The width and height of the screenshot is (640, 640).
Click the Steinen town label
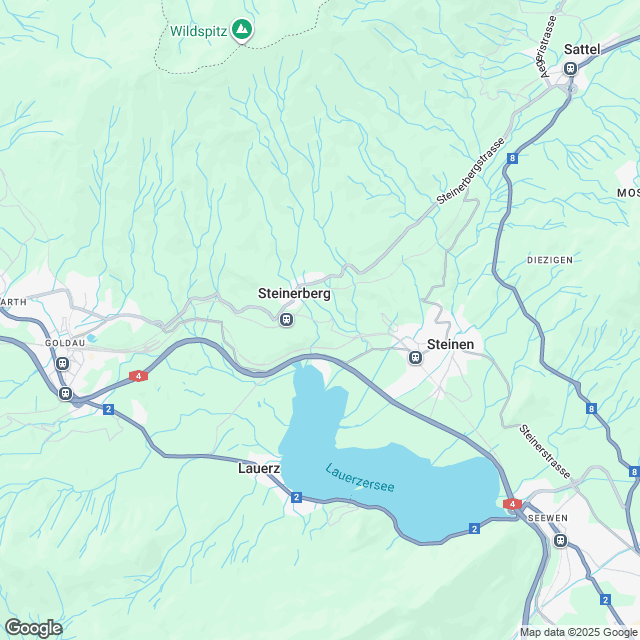pyautogui.click(x=451, y=344)
